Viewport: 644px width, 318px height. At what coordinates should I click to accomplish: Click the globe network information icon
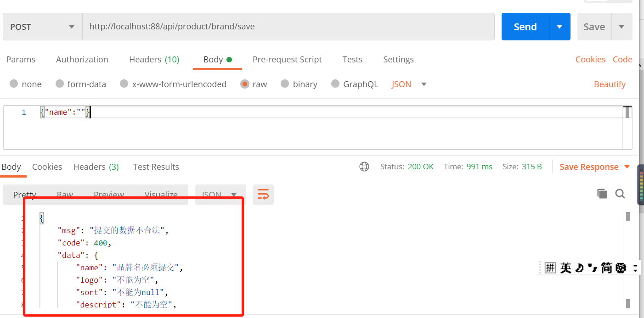click(364, 167)
